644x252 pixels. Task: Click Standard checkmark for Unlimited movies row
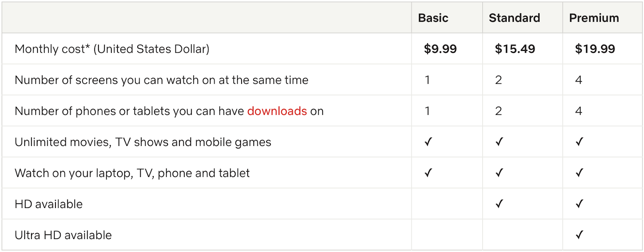(499, 142)
